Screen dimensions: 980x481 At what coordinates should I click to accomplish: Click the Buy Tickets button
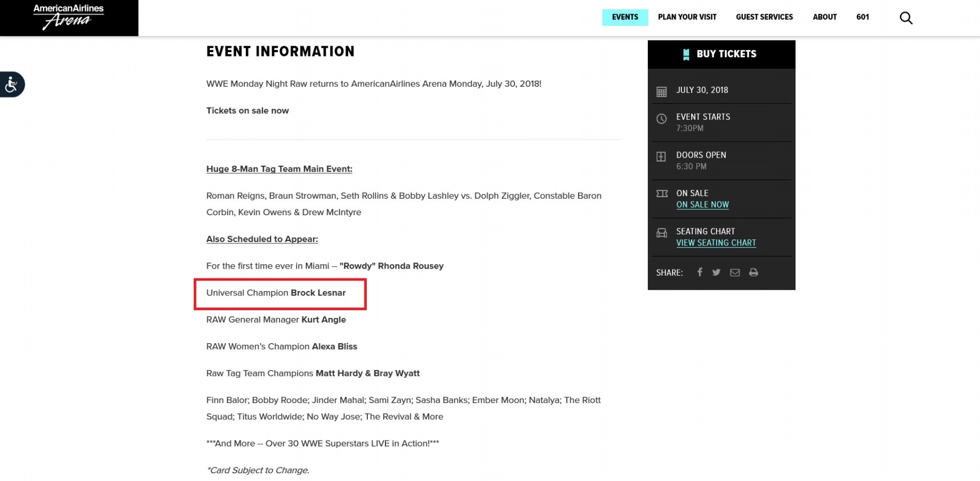[721, 54]
